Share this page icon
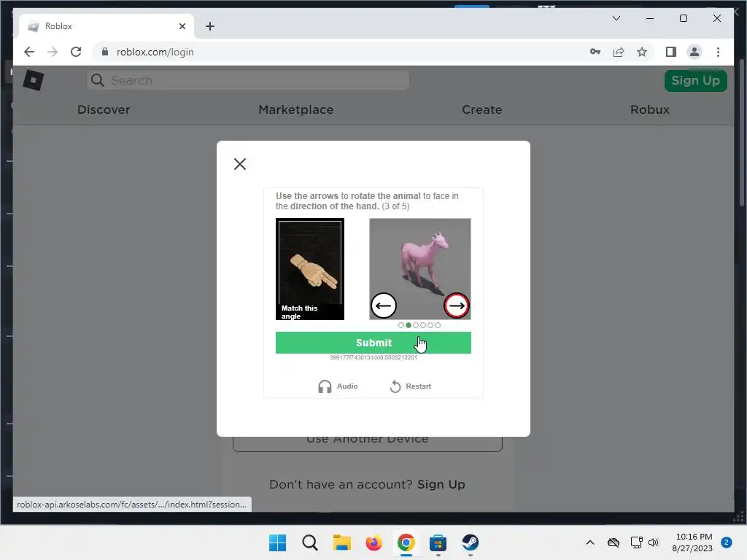Image resolution: width=747 pixels, height=560 pixels. [x=619, y=52]
